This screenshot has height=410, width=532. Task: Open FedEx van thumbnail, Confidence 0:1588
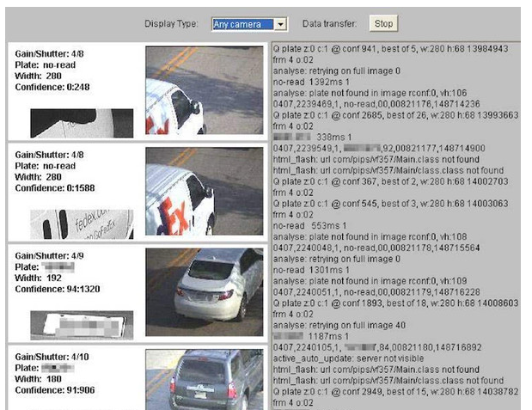205,191
